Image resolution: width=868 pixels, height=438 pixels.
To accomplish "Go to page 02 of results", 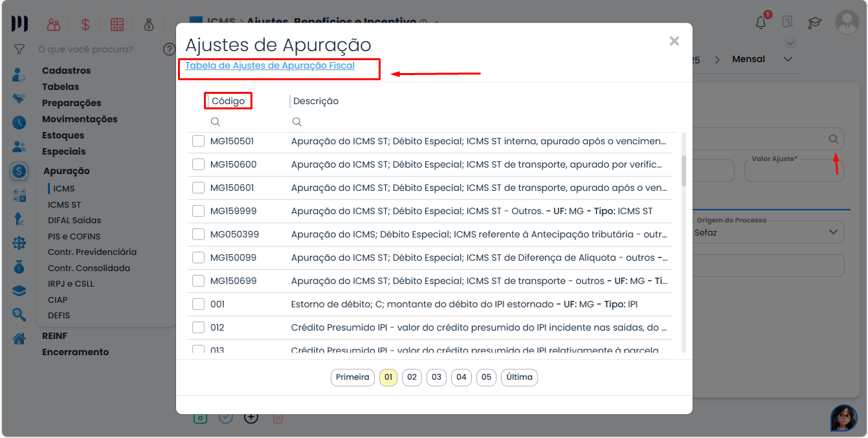I will [412, 377].
